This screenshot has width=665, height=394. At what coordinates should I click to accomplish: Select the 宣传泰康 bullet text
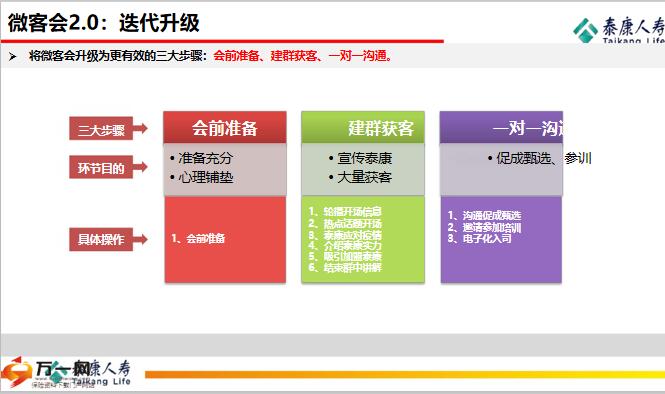pos(364,158)
